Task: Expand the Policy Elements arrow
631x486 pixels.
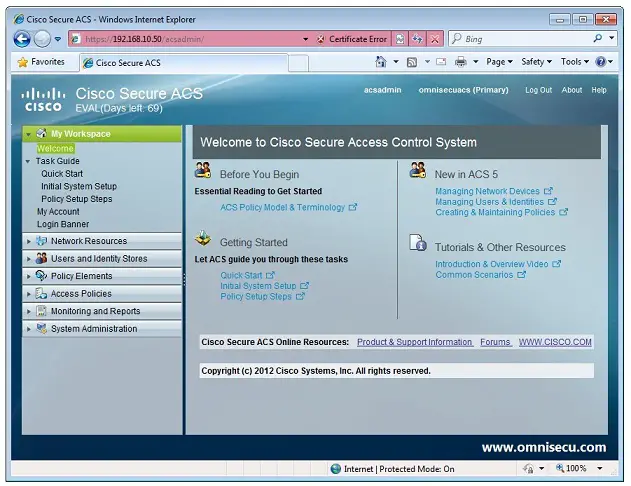Action: 28,276
